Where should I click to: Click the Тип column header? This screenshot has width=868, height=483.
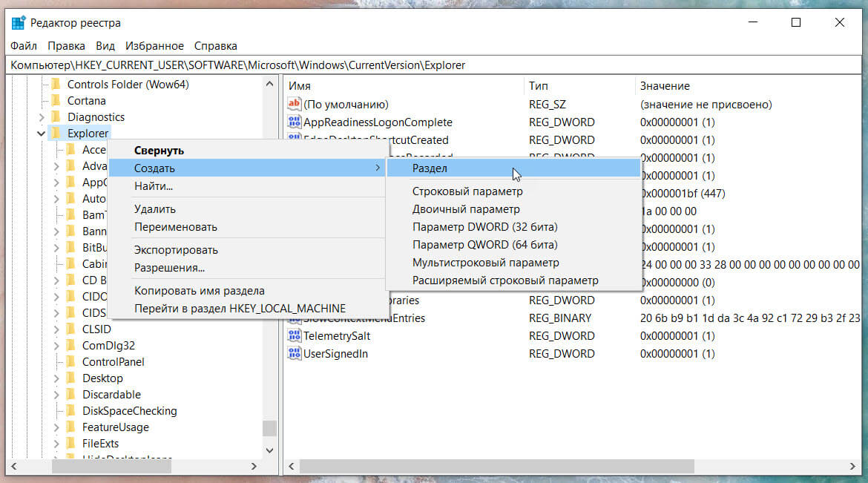tap(579, 86)
